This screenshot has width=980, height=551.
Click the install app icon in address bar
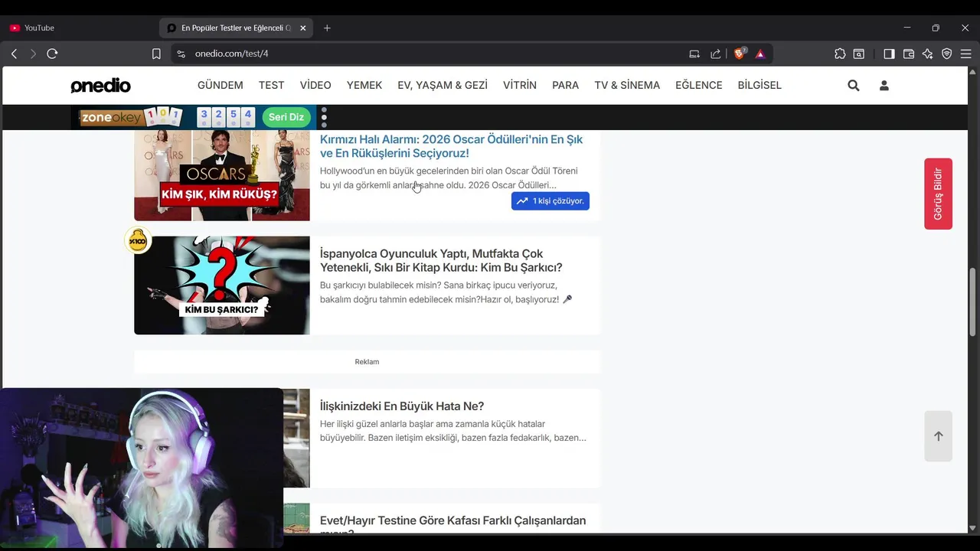(x=694, y=54)
